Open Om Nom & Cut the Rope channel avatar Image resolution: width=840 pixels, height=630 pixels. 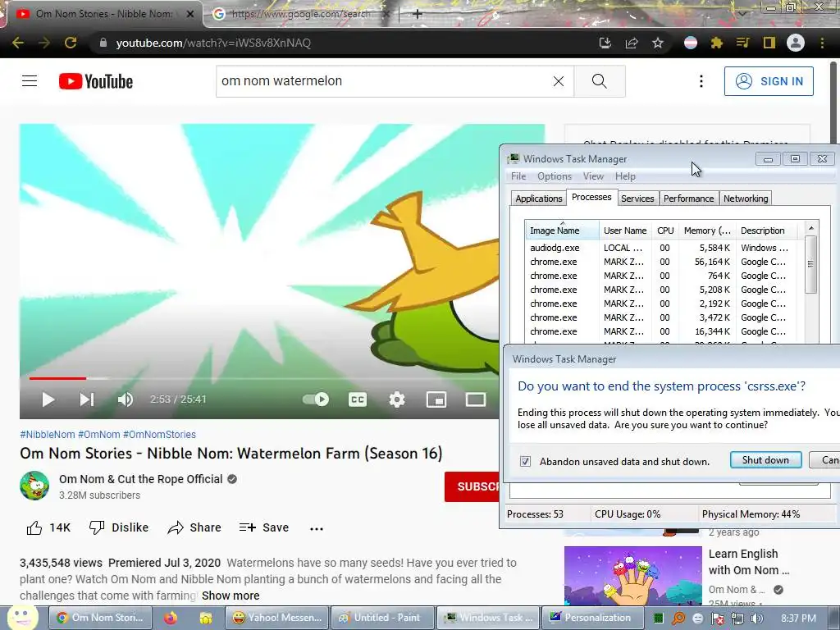point(34,486)
